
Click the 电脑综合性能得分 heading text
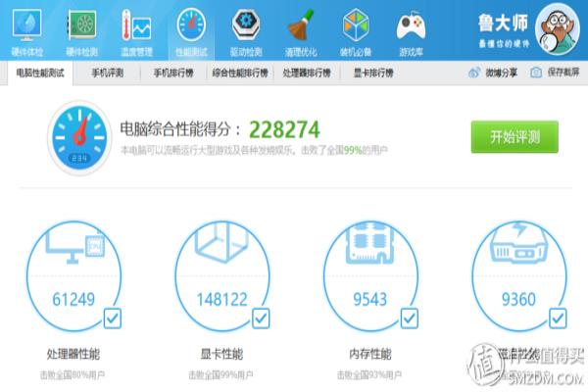tap(180, 129)
